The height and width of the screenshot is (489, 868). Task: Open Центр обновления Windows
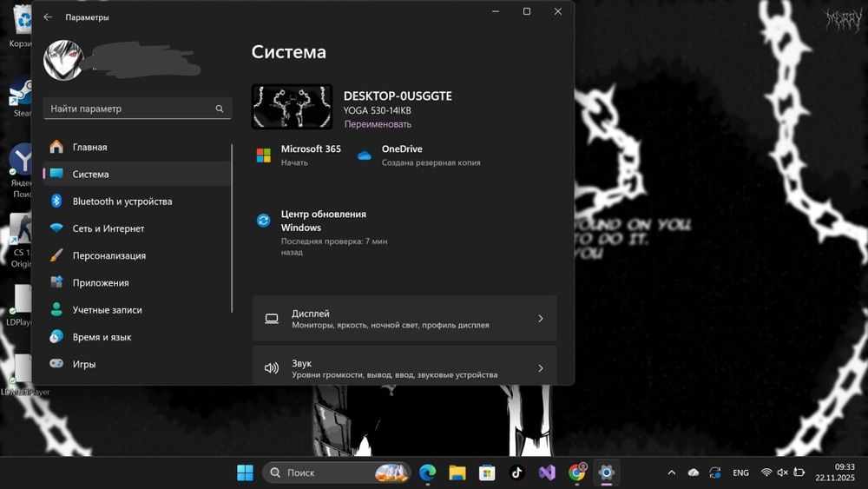coord(323,232)
